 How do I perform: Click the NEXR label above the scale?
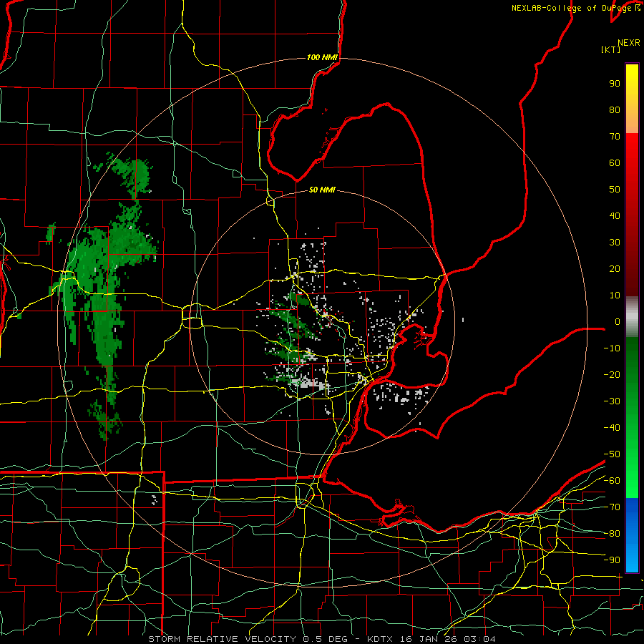pyautogui.click(x=628, y=43)
